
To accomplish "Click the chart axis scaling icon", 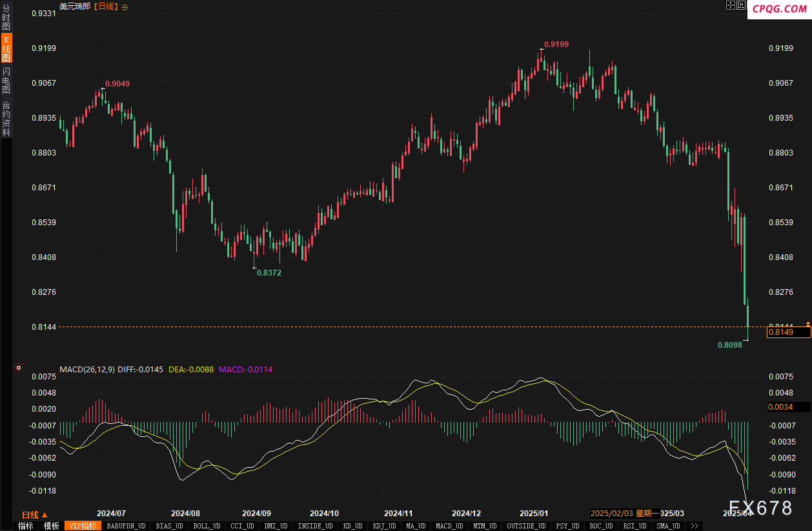I will (x=741, y=5).
